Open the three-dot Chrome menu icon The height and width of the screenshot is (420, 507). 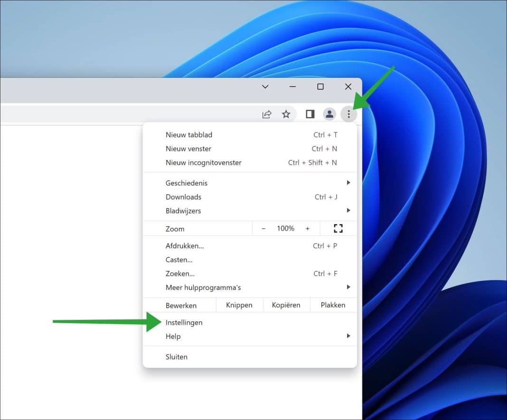[349, 114]
